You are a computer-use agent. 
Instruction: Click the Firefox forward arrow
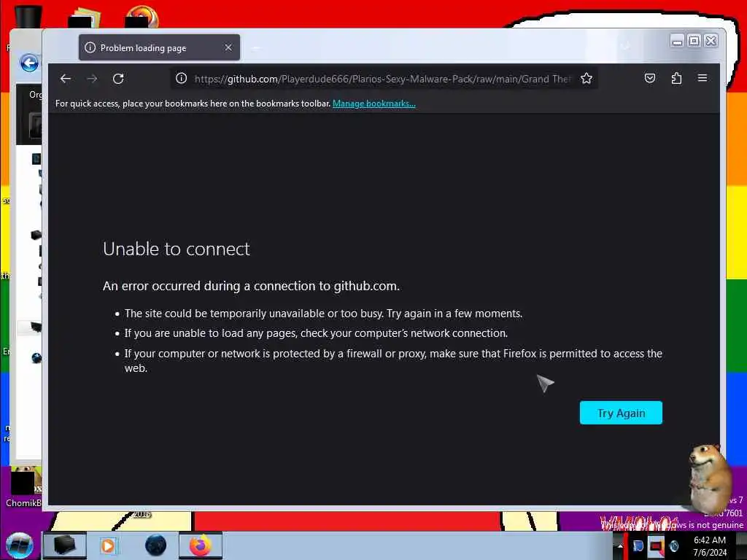92,79
